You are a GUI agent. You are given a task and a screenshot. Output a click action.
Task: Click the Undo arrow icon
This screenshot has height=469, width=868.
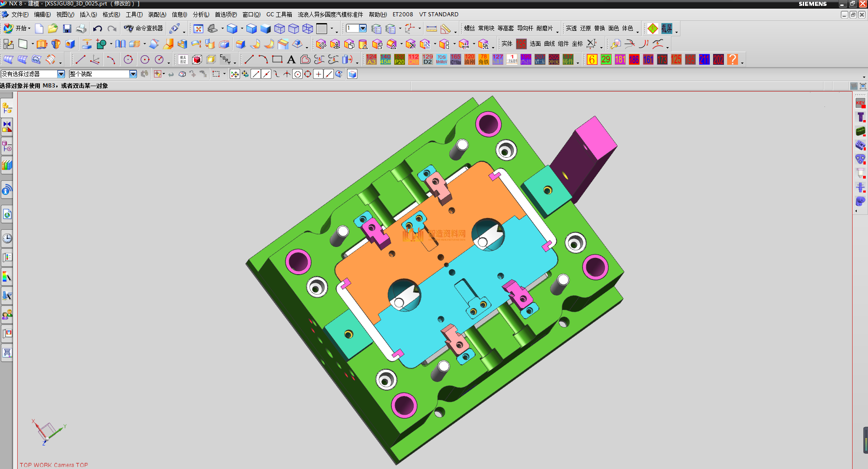[97, 29]
